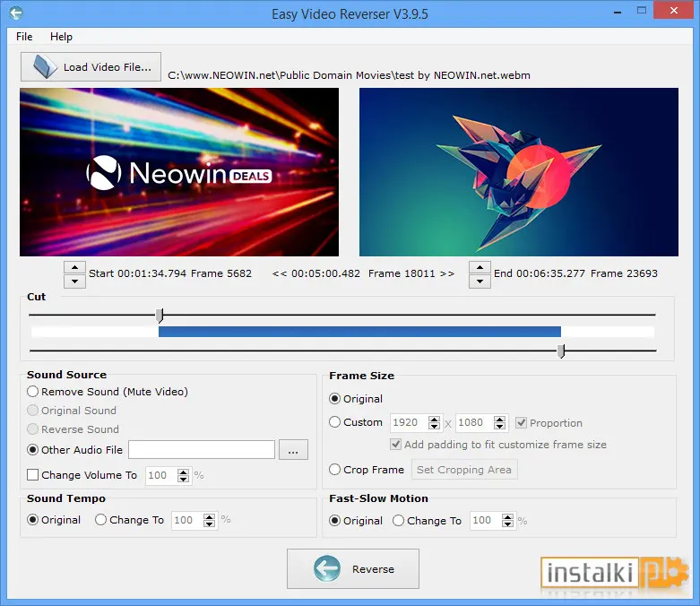Click the Other Audio File path field
Image resolution: width=700 pixels, height=606 pixels.
coord(202,450)
